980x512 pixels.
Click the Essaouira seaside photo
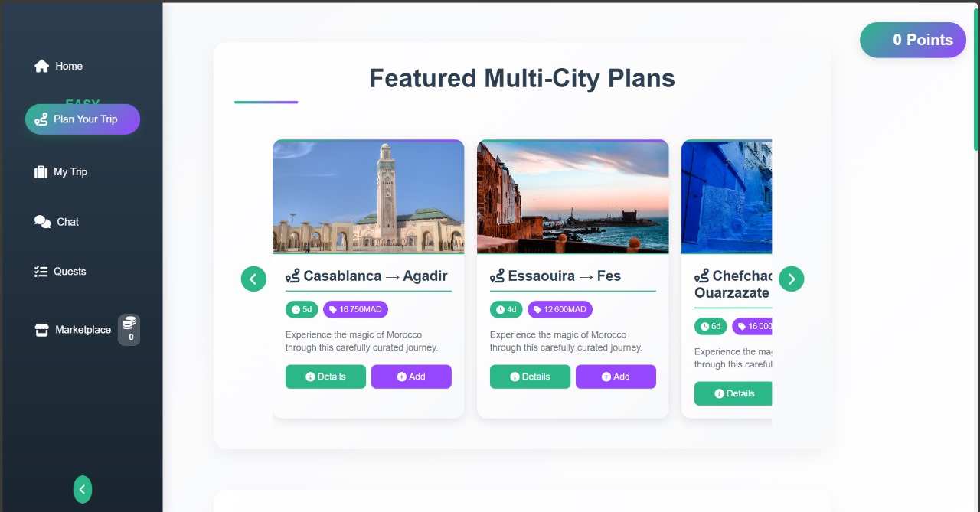click(x=573, y=197)
